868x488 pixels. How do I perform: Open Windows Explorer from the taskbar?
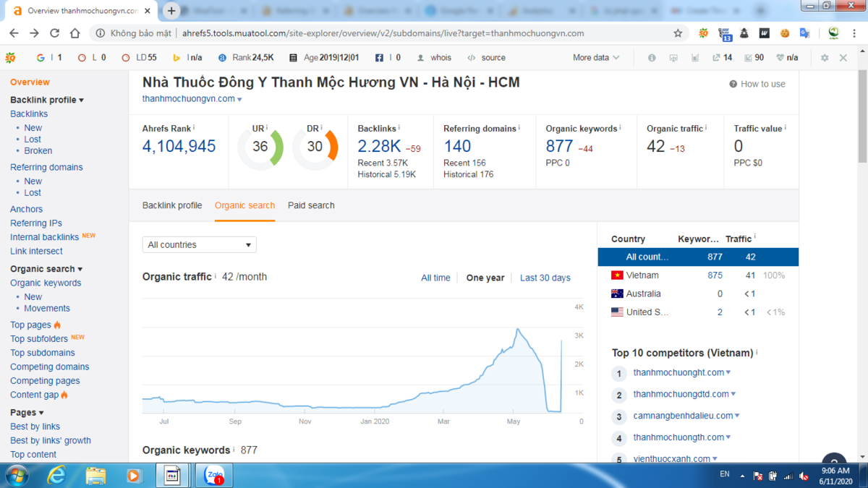(x=95, y=476)
